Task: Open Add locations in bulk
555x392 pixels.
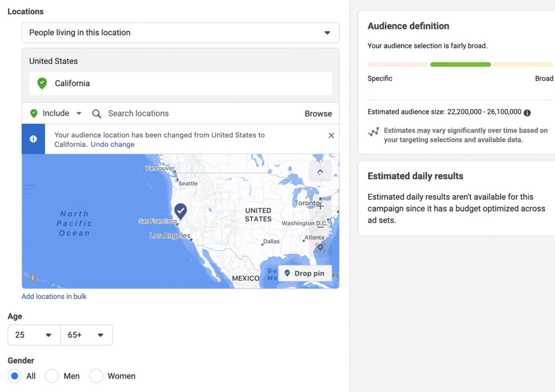Action: click(x=54, y=296)
